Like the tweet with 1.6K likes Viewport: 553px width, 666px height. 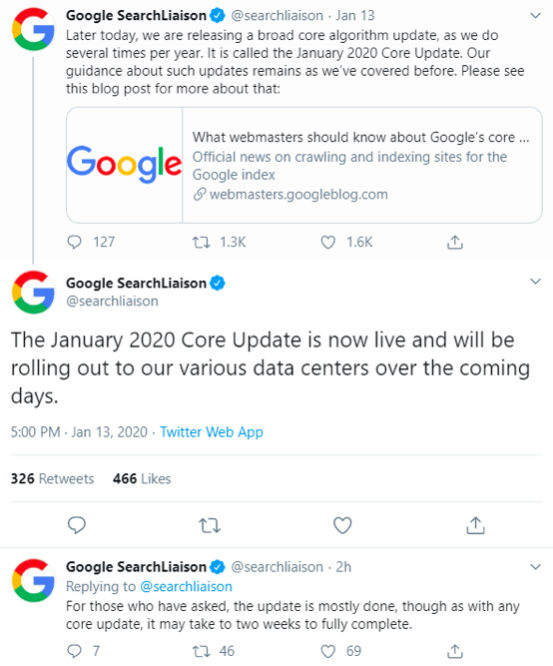[x=328, y=243]
